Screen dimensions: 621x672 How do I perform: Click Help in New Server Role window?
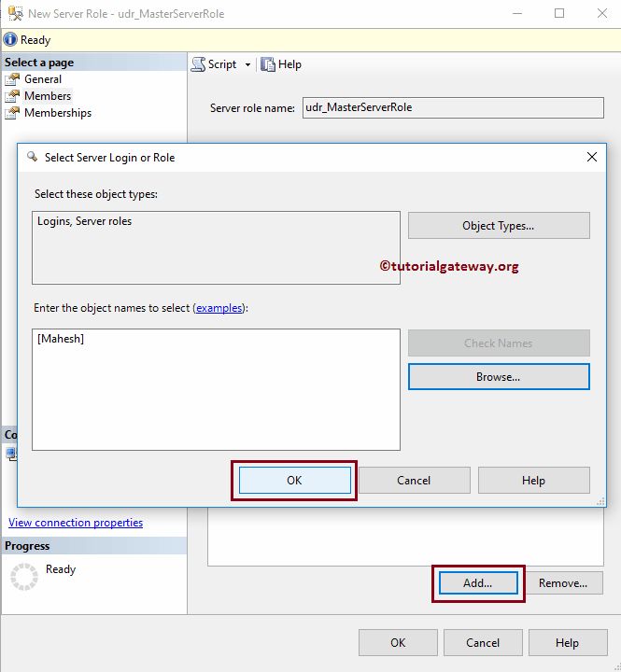click(x=568, y=642)
